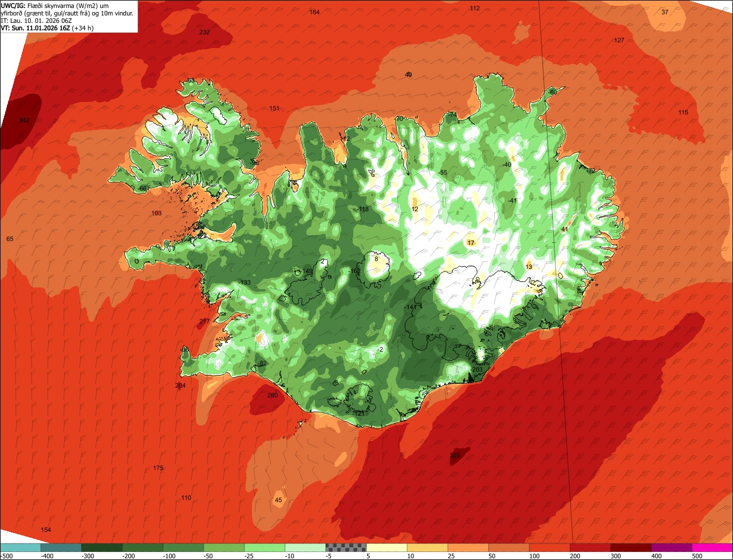Click the value 164 near the top edge
733x560 pixels.
click(x=314, y=12)
